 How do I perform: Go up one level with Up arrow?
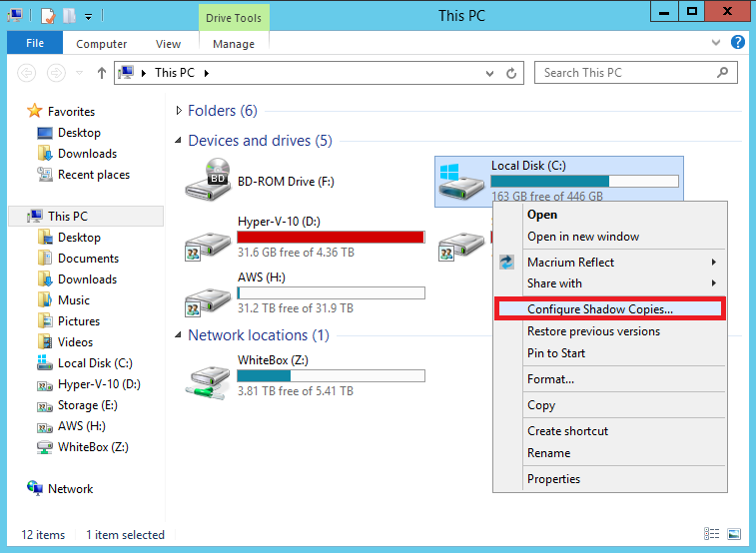coord(101,73)
